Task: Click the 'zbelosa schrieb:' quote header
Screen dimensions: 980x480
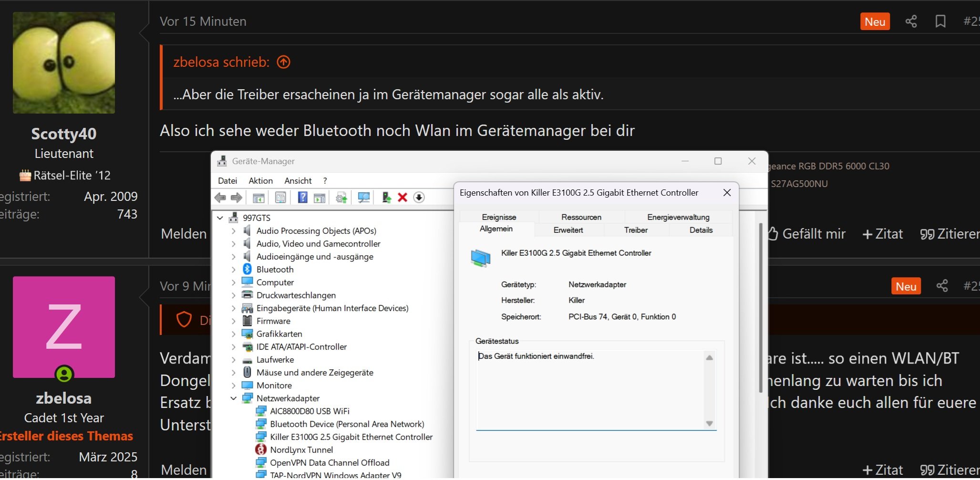Action: tap(221, 62)
